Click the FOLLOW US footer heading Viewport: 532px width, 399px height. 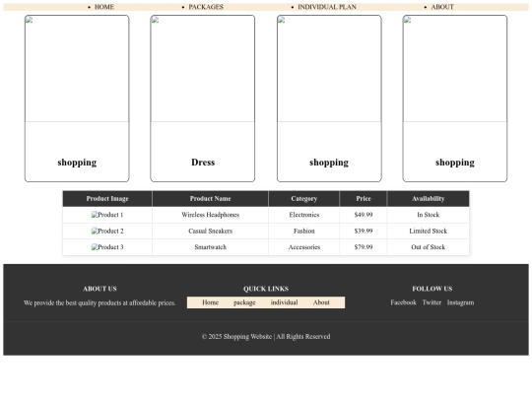tap(432, 289)
